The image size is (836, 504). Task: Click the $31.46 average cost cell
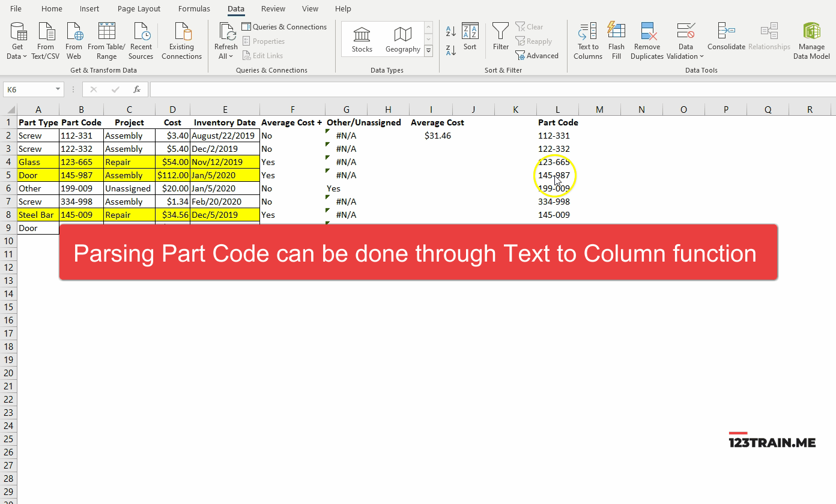tap(431, 136)
